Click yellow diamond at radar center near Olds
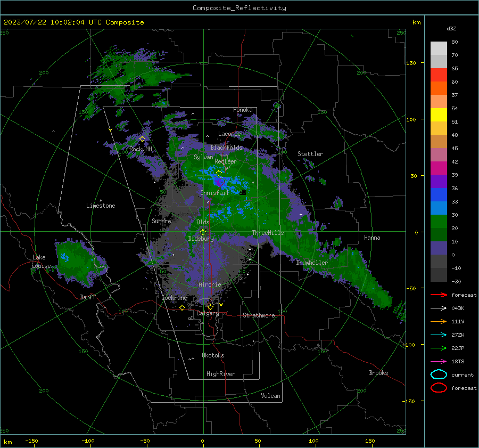 tap(203, 232)
